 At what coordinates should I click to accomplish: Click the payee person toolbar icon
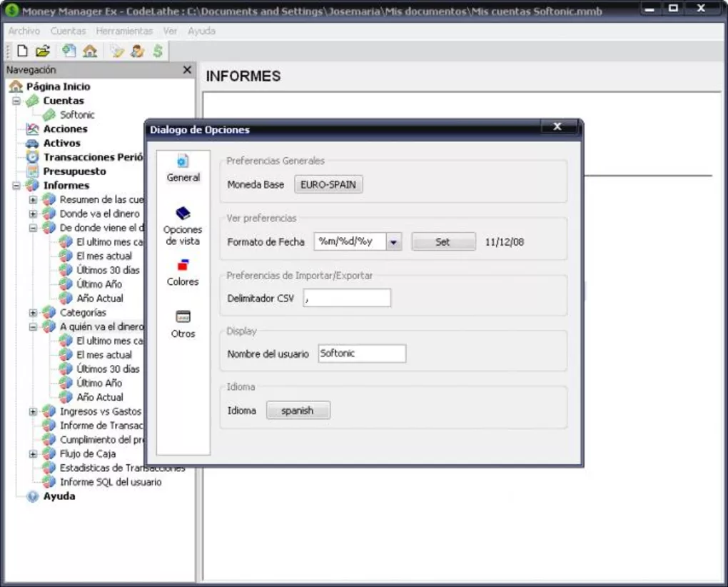coord(138,51)
